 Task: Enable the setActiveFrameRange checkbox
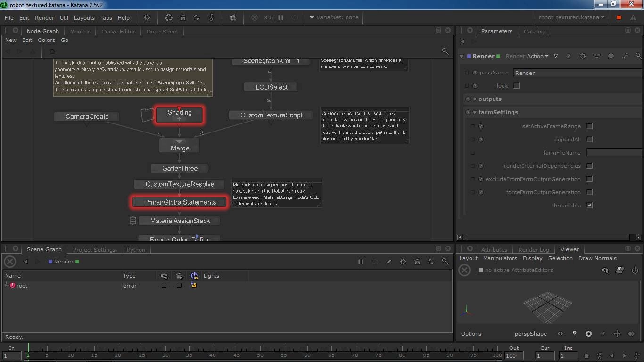pos(589,126)
